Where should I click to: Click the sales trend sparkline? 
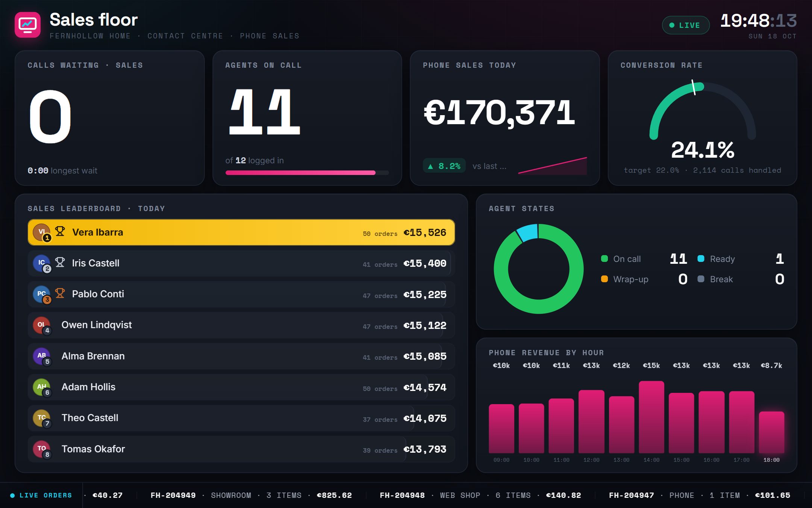coord(553,166)
